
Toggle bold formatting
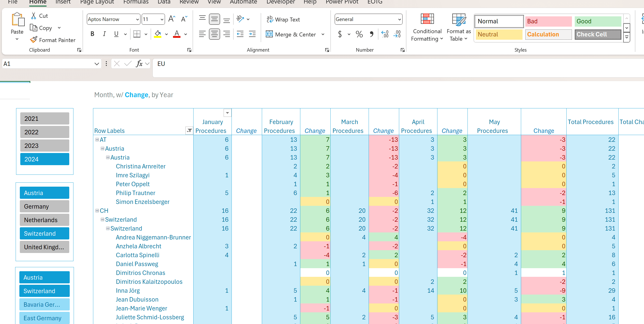[x=92, y=34]
